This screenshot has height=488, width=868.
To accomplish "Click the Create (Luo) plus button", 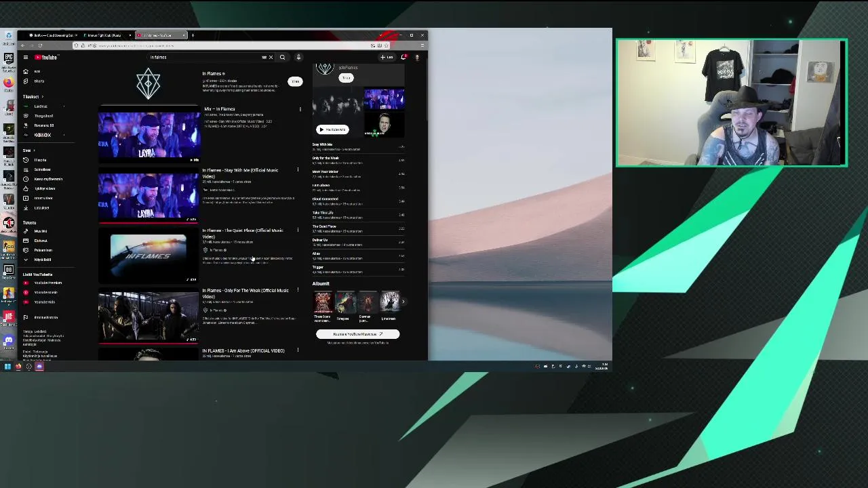I will pos(387,57).
